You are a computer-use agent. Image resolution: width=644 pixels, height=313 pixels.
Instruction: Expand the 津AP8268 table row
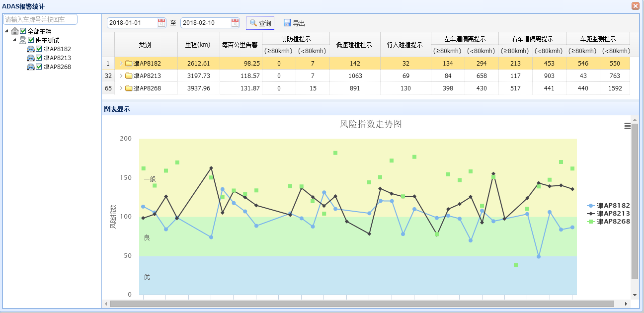(121, 88)
